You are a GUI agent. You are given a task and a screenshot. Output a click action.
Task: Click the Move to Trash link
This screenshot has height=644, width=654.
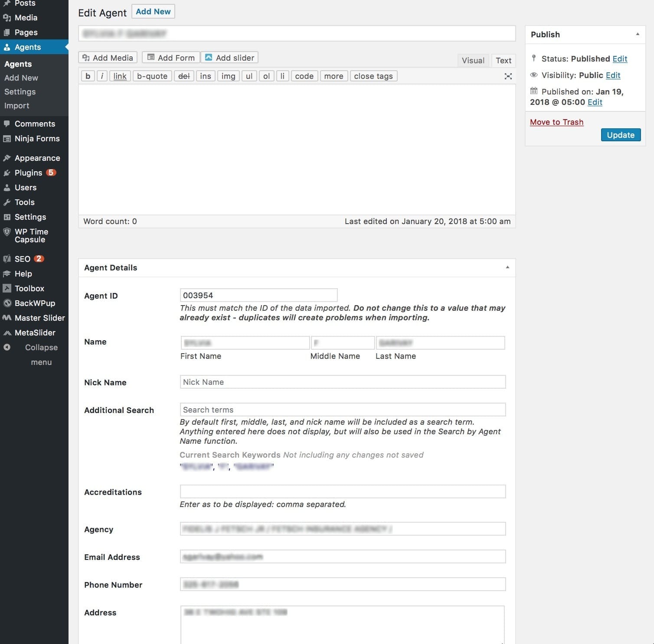pyautogui.click(x=556, y=122)
